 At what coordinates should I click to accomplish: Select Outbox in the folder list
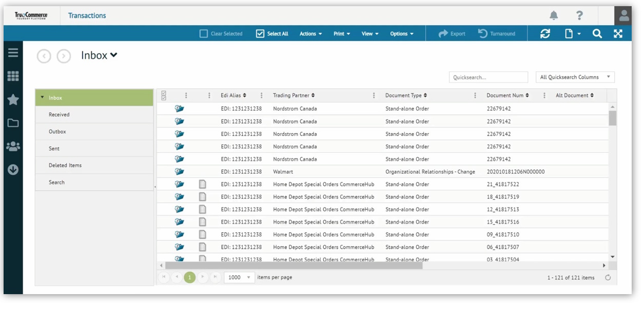[x=57, y=132]
